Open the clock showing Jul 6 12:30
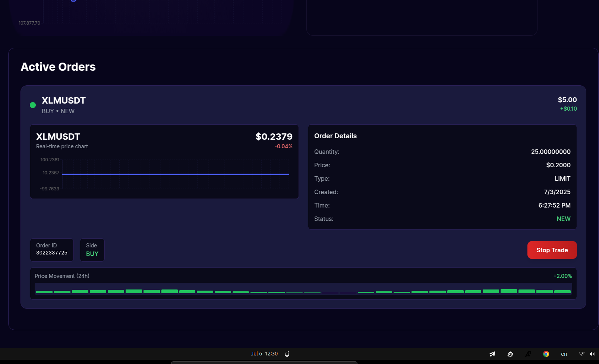The width and height of the screenshot is (599, 364). pos(265,354)
